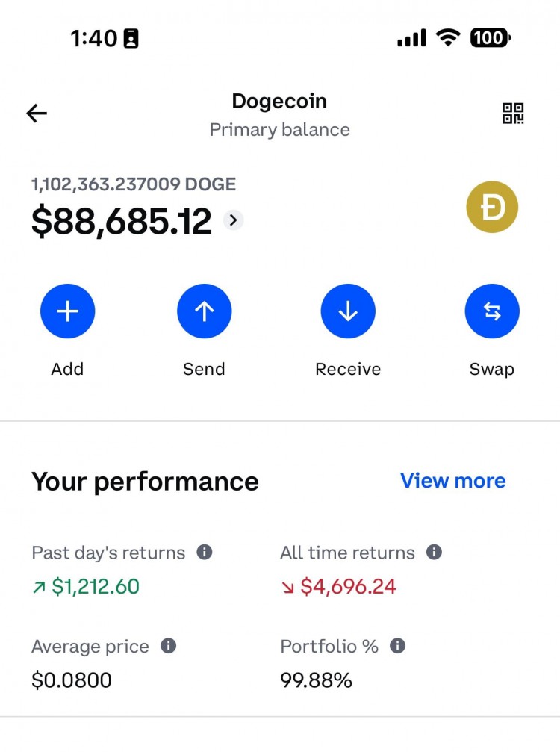Go back using the left arrow

(x=37, y=114)
